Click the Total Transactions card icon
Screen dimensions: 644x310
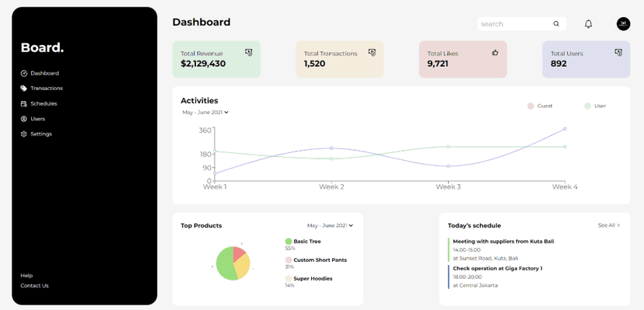click(x=372, y=53)
